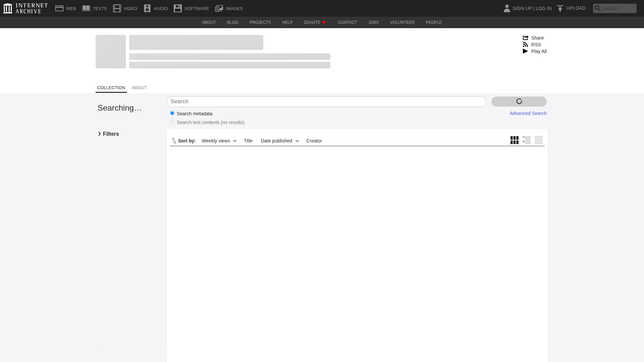Click Play All
The image size is (644, 362).
point(535,51)
